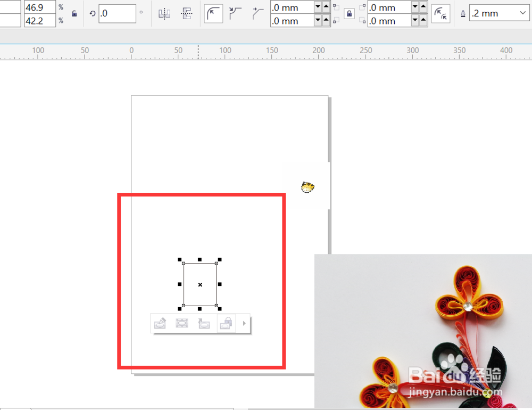
Task: Increase the bottom-left corner radius
Action: pyautogui.click(x=326, y=21)
